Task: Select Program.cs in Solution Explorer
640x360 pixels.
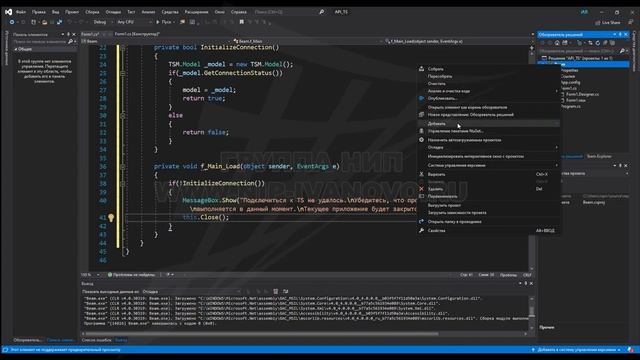Action: [571, 106]
